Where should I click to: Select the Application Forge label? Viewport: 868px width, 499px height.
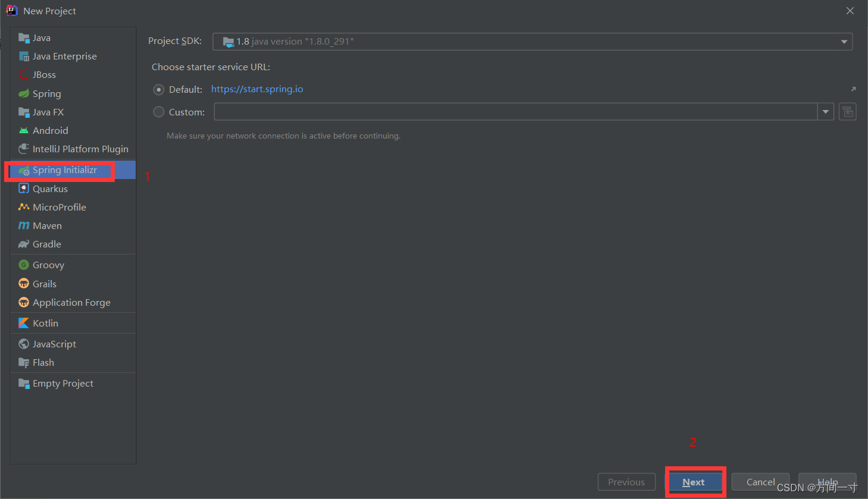coord(72,303)
